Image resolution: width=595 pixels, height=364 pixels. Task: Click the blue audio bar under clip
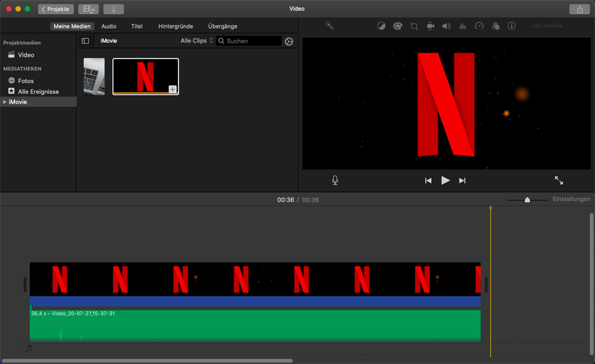[x=255, y=301]
